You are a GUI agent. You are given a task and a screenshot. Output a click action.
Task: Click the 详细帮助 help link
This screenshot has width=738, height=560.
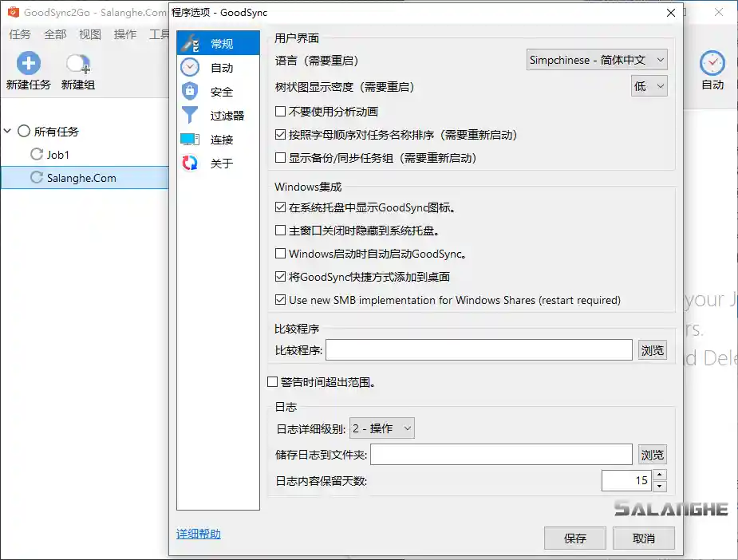pos(198,534)
